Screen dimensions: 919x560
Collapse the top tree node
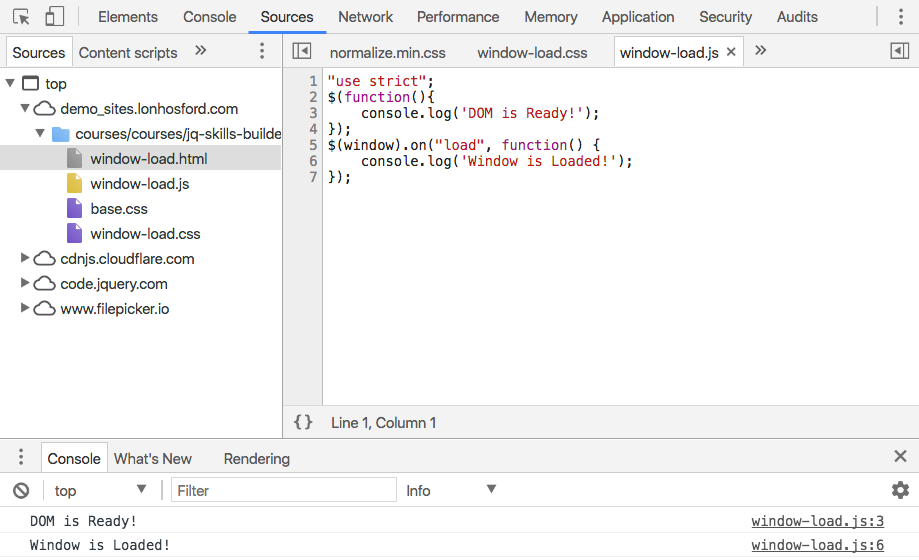[x=10, y=83]
